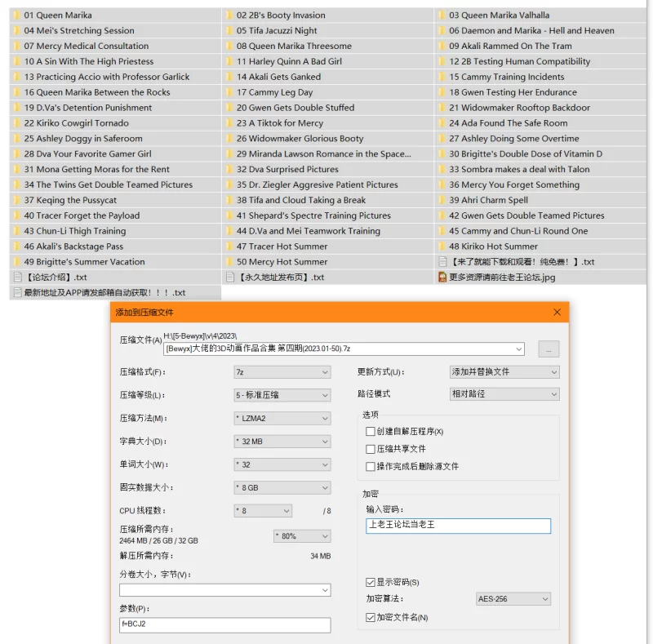
Task: Enable 创建自解压程序(X) checkbox
Action: 371,432
